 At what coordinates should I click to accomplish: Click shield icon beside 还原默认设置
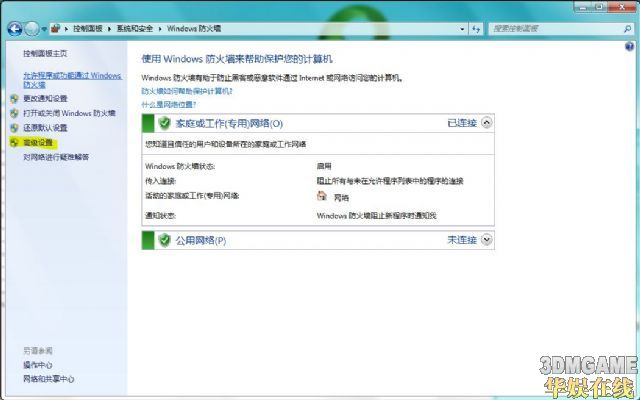click(x=14, y=128)
